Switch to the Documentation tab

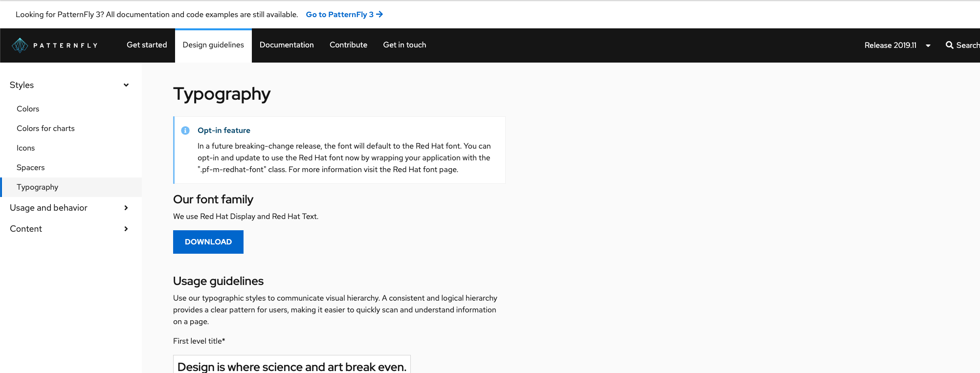[x=287, y=45]
